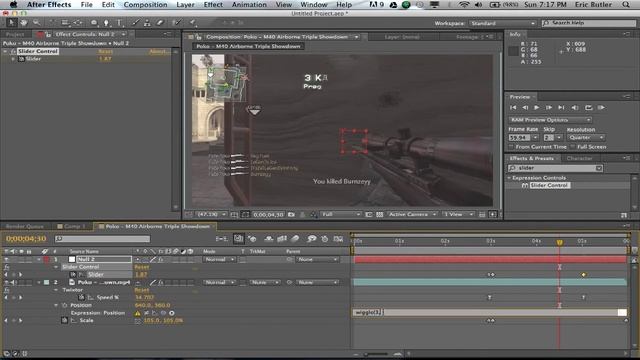640x360 pixels.
Task: Open the Frame Rate dropdown arrow
Action: pyautogui.click(x=535, y=138)
